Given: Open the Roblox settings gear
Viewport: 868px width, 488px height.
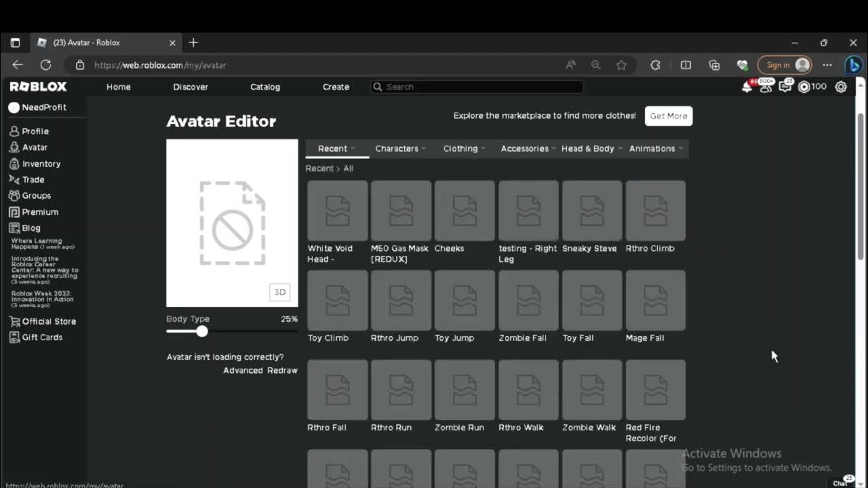Looking at the screenshot, I should click(841, 87).
